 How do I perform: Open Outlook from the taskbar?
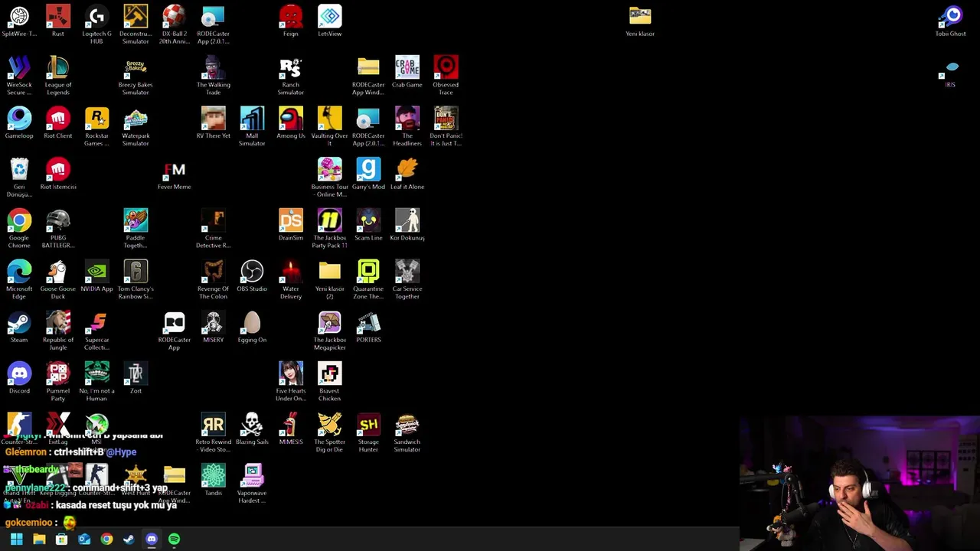coord(84,540)
